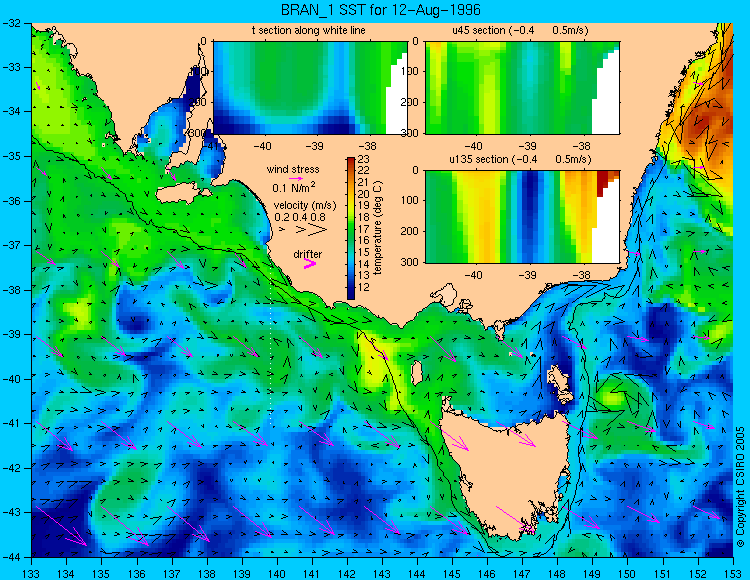
Task: Click longitude axis label 139
Action: click(x=242, y=573)
